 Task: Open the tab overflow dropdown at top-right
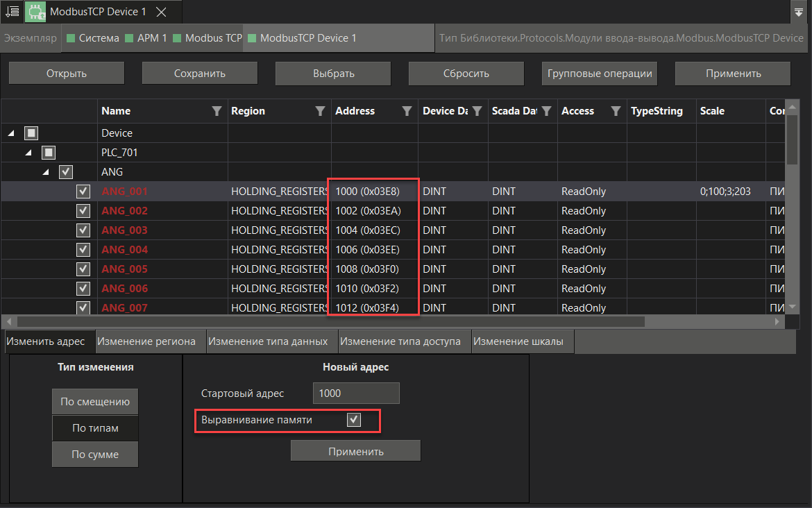pos(798,12)
